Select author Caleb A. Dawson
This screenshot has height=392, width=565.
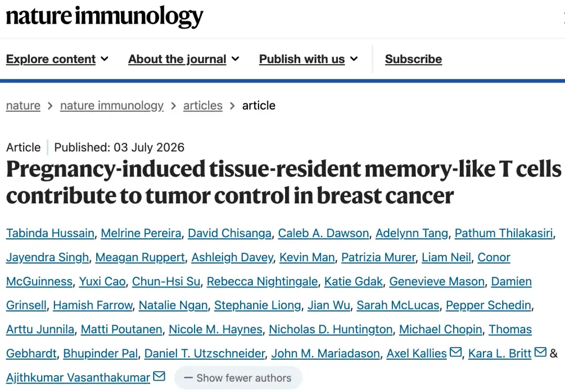coord(324,233)
